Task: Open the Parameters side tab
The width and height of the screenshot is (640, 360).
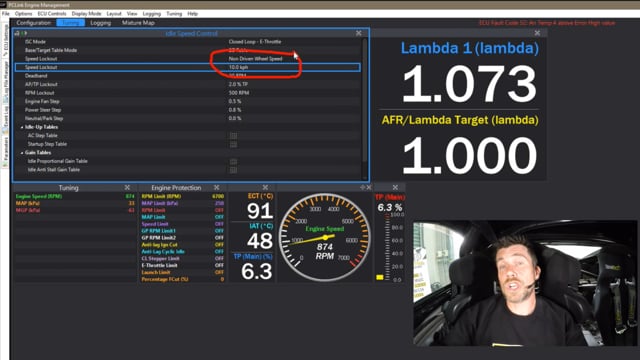Action: pyautogui.click(x=5, y=151)
